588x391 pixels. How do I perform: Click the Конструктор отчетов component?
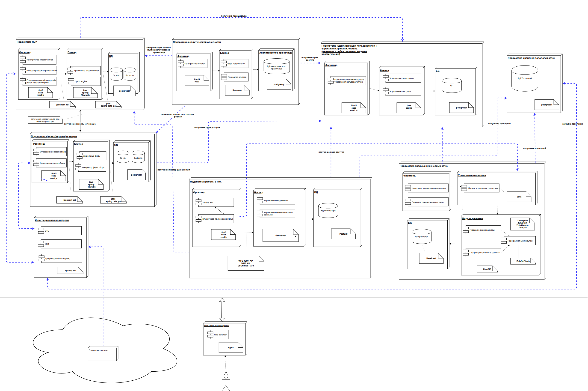pos(195,64)
